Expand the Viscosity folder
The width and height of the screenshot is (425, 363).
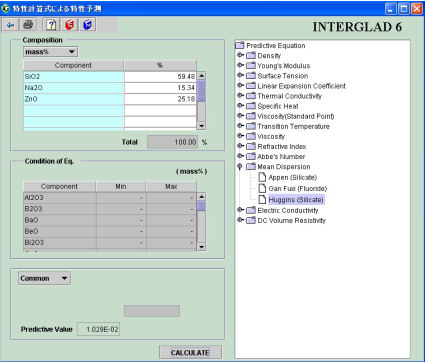tap(240, 136)
